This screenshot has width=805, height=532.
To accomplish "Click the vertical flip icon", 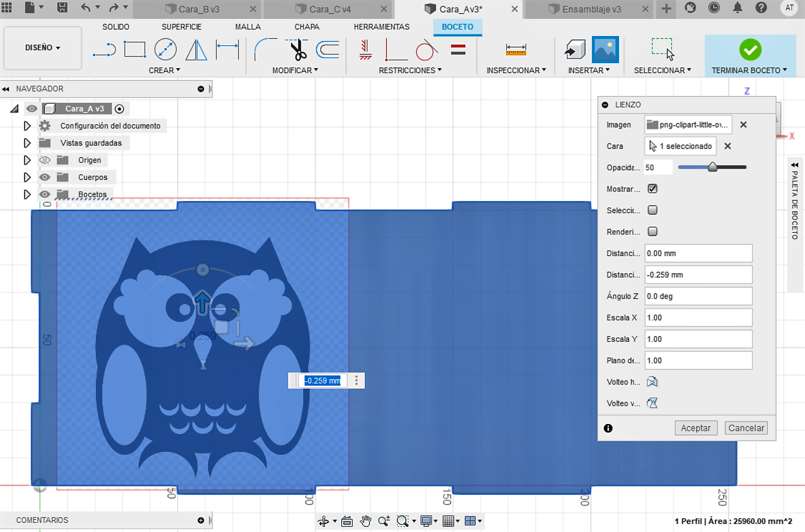I will (652, 403).
